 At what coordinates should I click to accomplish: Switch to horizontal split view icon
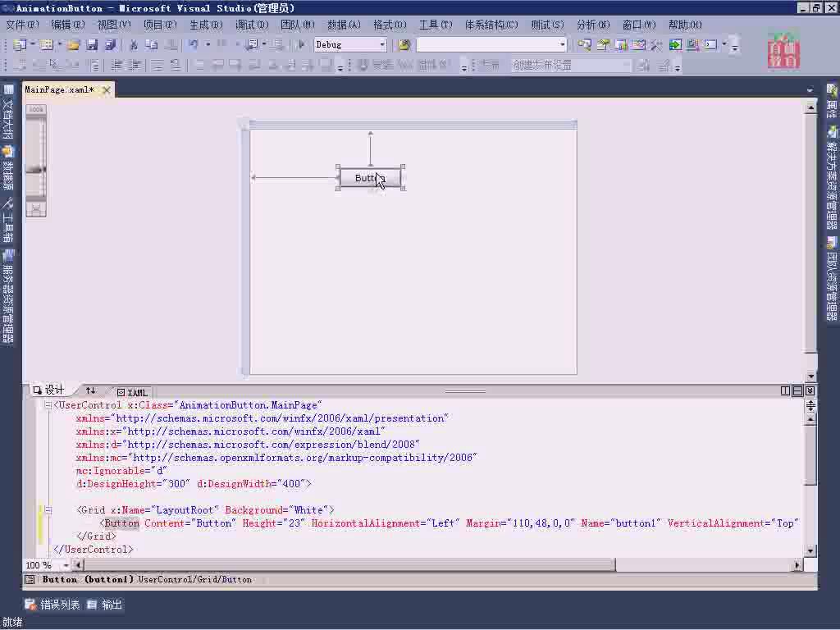click(x=797, y=391)
